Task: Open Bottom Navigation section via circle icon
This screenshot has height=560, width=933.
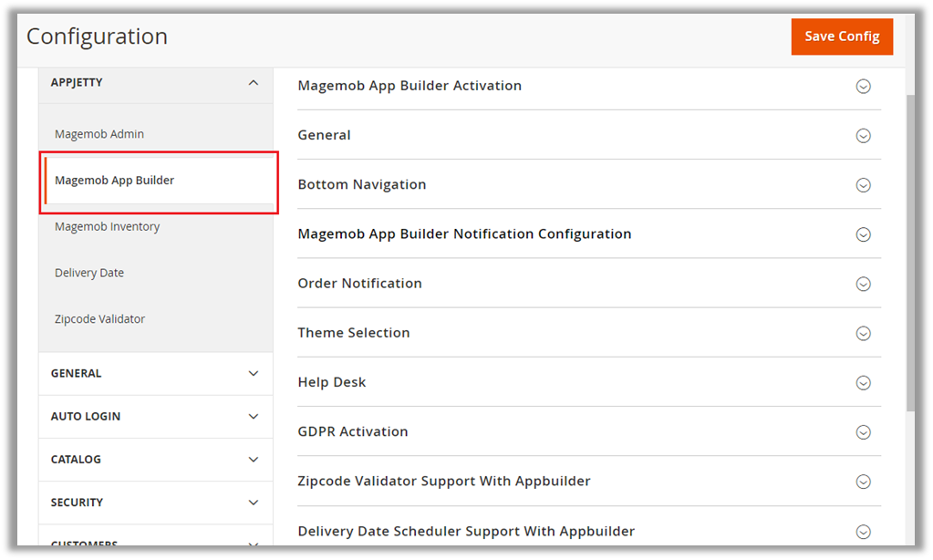Action: tap(863, 185)
